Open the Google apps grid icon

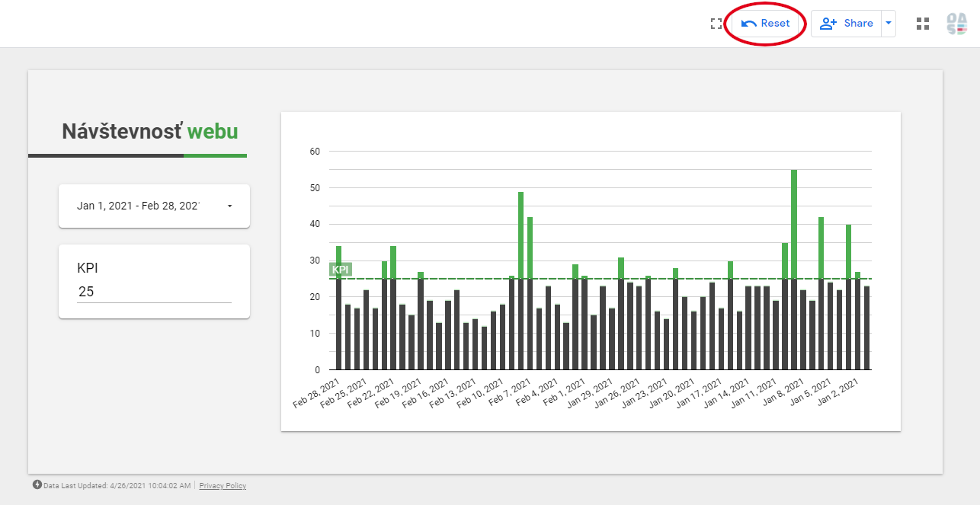click(x=923, y=24)
